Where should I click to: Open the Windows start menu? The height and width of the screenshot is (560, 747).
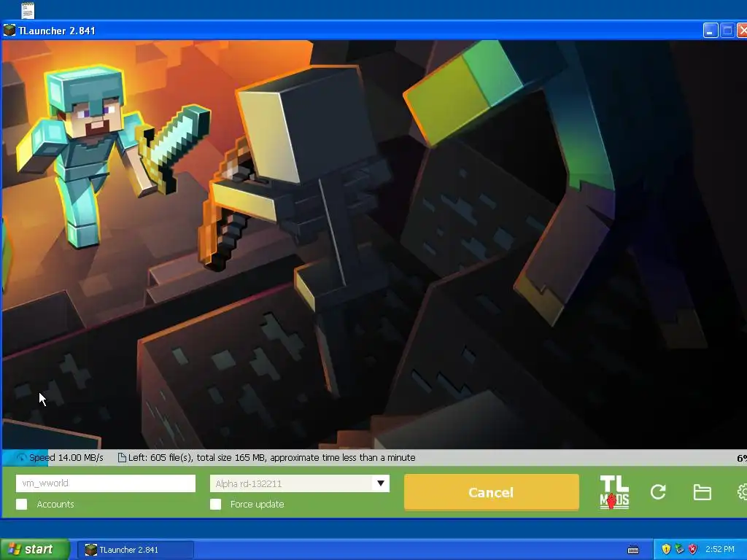(x=34, y=550)
